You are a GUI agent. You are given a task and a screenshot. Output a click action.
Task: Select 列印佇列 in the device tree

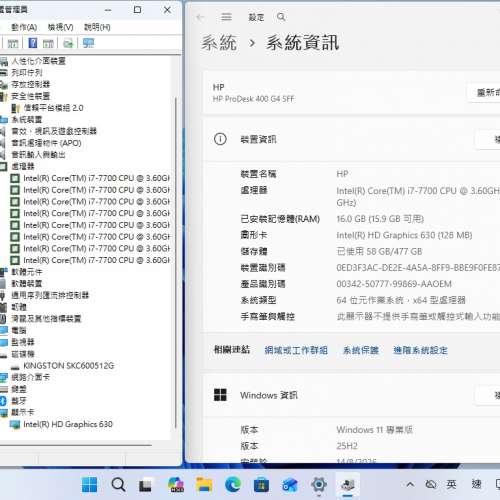pos(27,73)
